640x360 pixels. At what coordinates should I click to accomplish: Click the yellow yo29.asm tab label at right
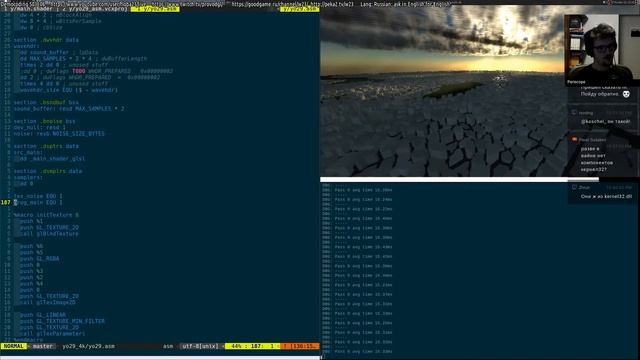click(x=299, y=9)
